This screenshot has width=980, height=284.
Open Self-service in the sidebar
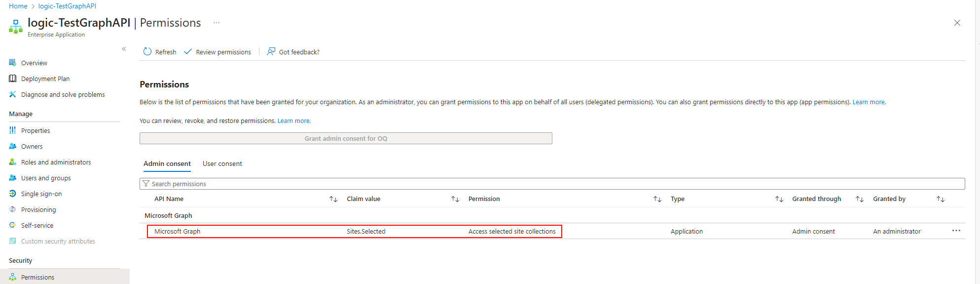pos(37,225)
